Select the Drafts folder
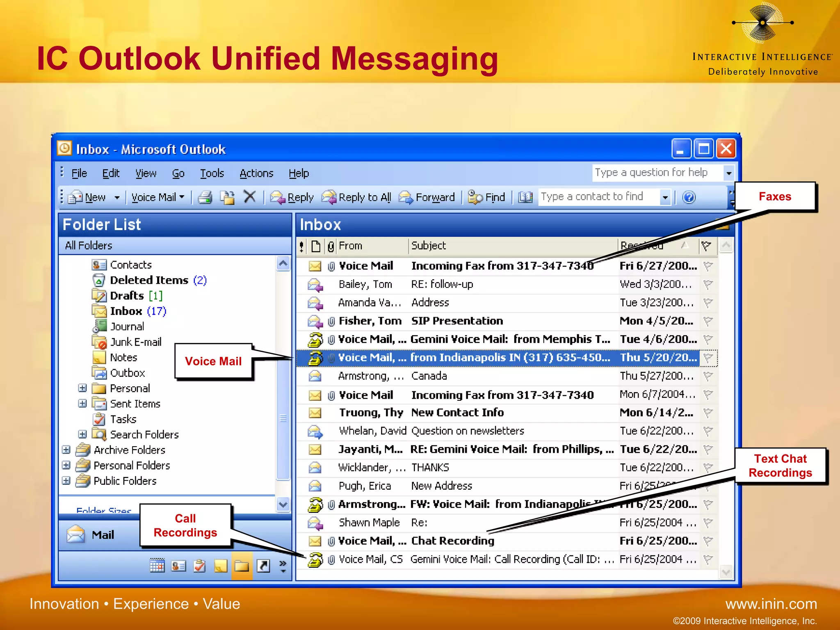The image size is (840, 630). click(x=128, y=296)
